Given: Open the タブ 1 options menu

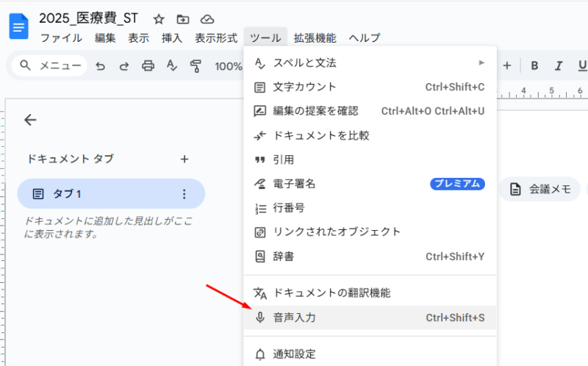Looking at the screenshot, I should click(x=184, y=194).
